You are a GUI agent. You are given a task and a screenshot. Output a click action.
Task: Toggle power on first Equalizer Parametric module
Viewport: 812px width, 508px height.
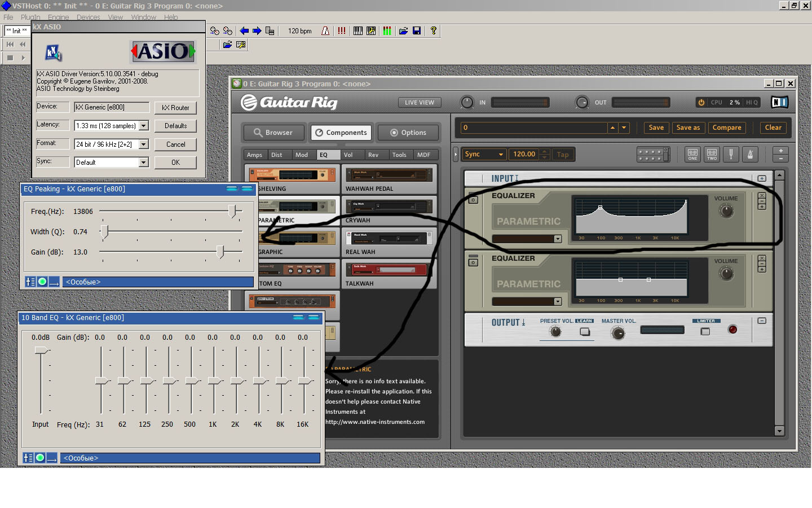(x=473, y=200)
